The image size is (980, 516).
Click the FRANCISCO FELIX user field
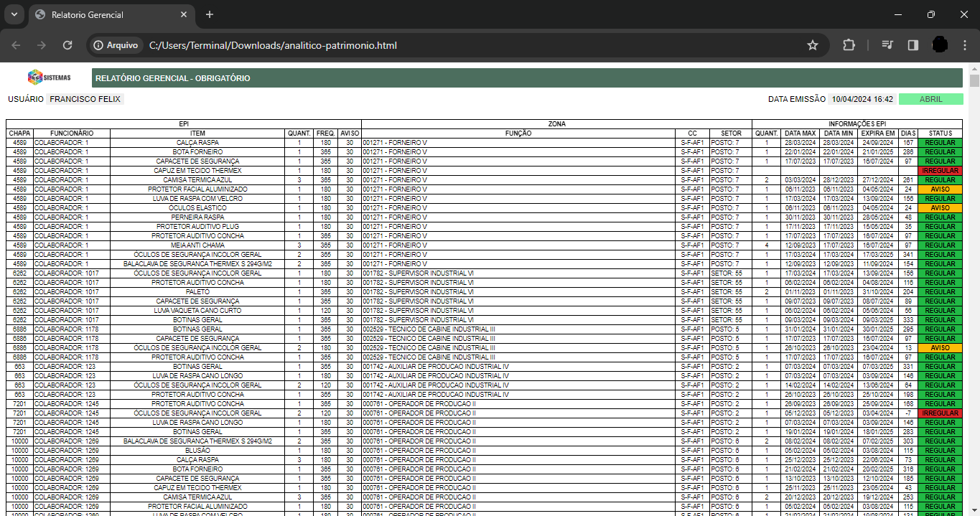[x=85, y=99]
